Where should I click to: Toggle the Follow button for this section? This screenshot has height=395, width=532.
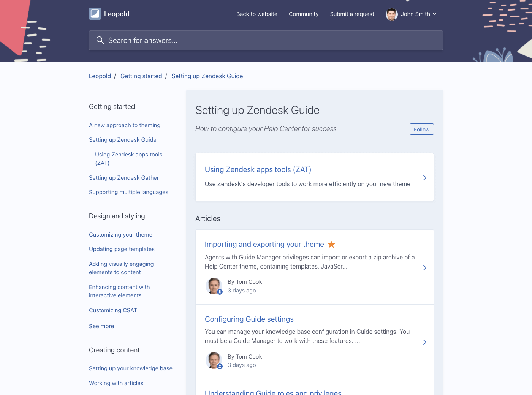(x=421, y=129)
